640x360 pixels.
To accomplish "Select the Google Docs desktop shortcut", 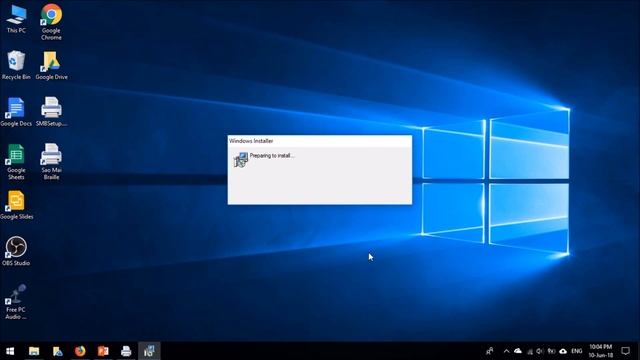I will point(16,112).
